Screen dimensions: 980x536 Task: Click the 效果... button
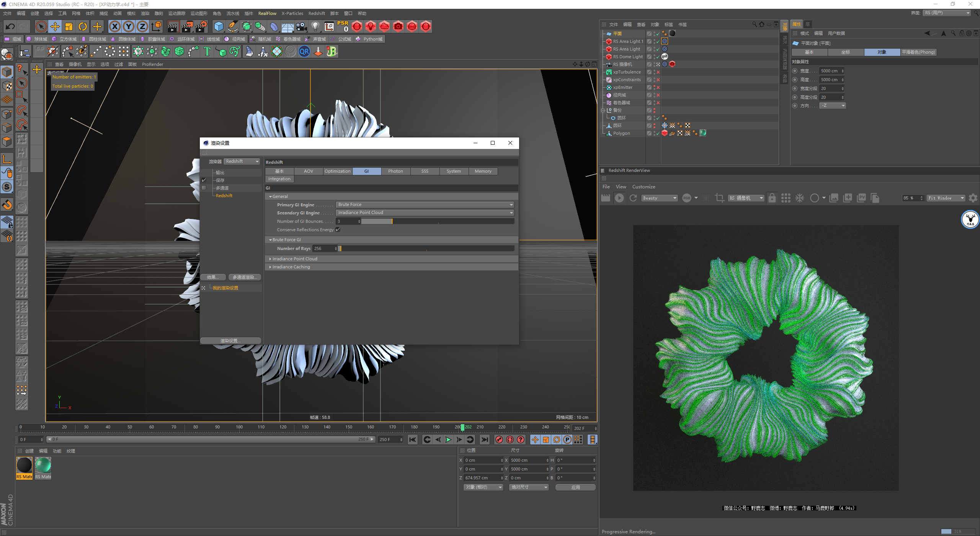(213, 277)
